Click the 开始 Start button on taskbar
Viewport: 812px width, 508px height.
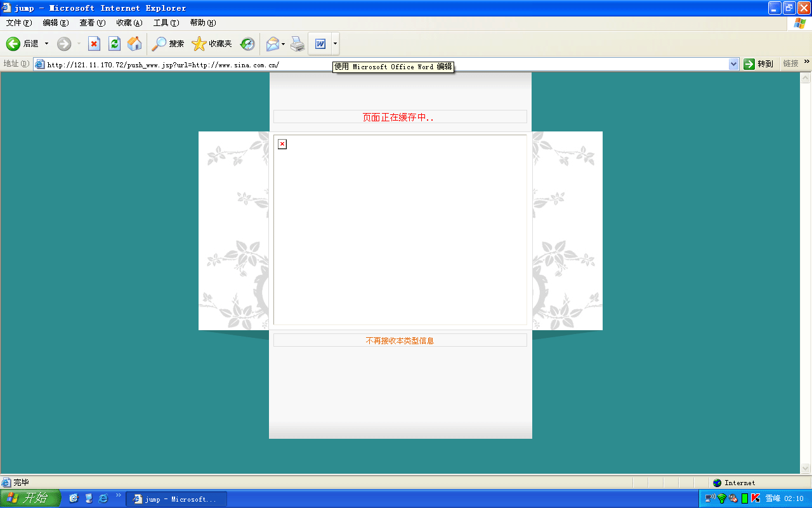pos(30,498)
